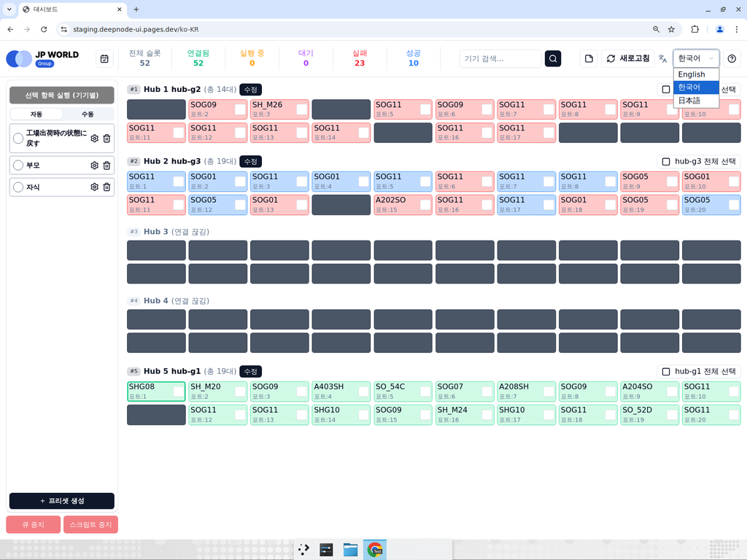Open settings gear for 부모 preset
The width and height of the screenshot is (747, 560).
[94, 166]
